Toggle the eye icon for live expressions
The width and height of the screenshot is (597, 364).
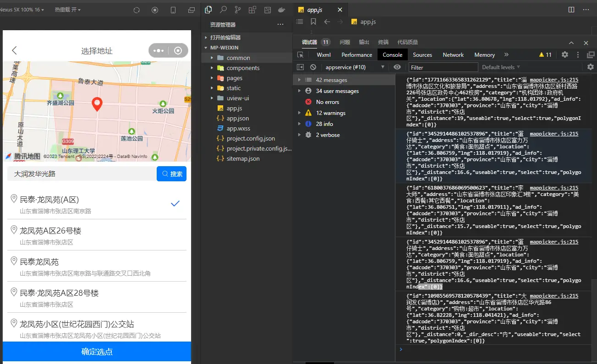pyautogui.click(x=397, y=67)
